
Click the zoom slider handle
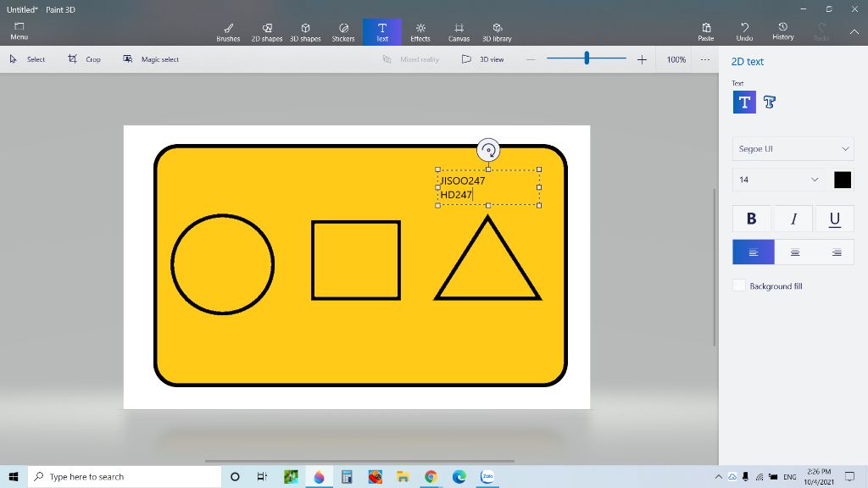tap(587, 58)
